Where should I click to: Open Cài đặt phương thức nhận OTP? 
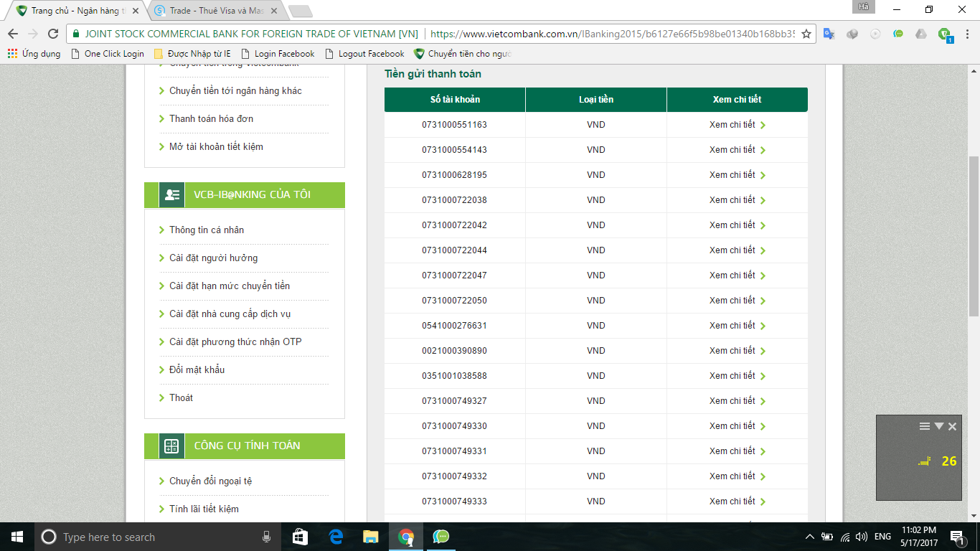point(235,342)
